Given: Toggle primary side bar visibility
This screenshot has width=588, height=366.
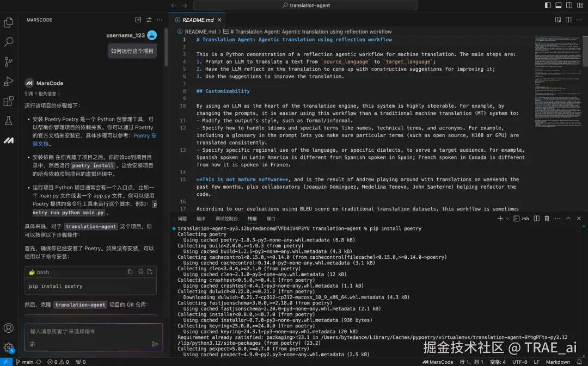Looking at the screenshot, I should pyautogui.click(x=548, y=5).
